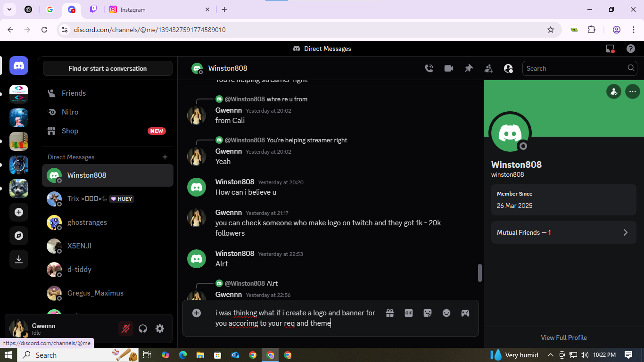
Task: Start a video call
Action: pos(448,68)
